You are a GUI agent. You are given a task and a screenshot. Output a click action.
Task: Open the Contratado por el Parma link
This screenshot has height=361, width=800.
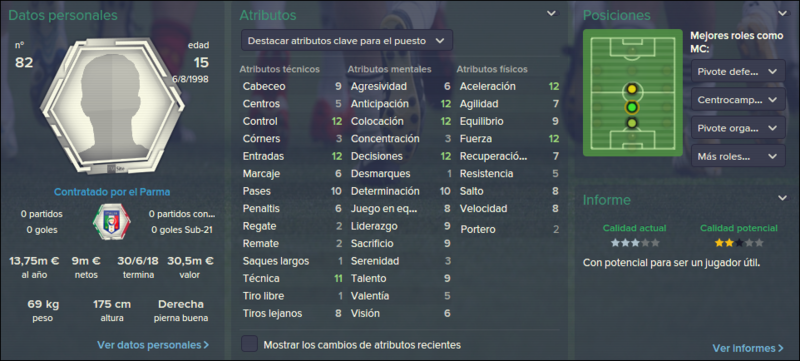(x=112, y=192)
